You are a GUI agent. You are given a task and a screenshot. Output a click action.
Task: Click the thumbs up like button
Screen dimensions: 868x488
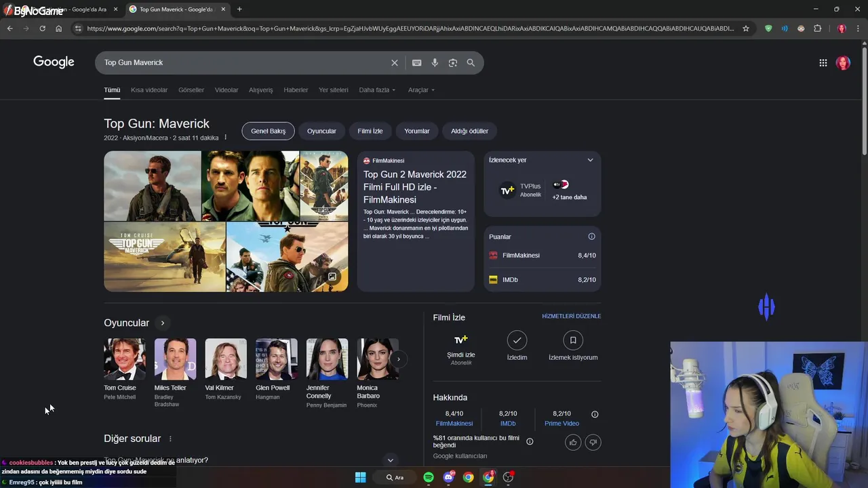click(x=573, y=443)
